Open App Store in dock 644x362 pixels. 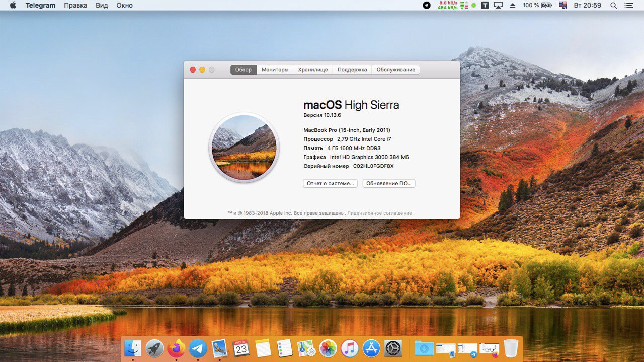point(371,348)
